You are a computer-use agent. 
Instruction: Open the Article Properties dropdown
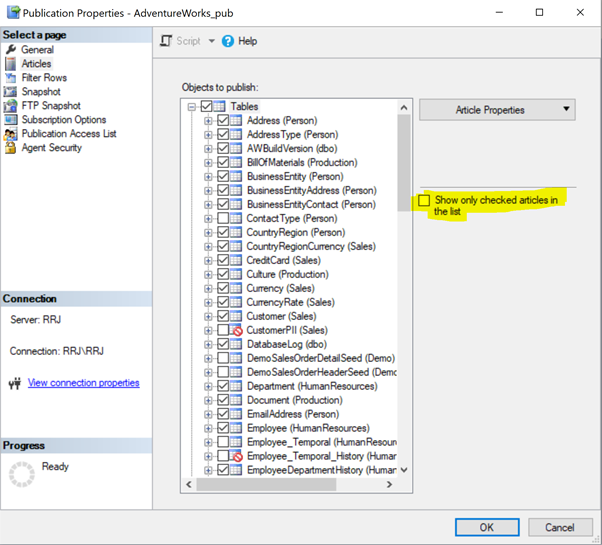click(x=497, y=110)
